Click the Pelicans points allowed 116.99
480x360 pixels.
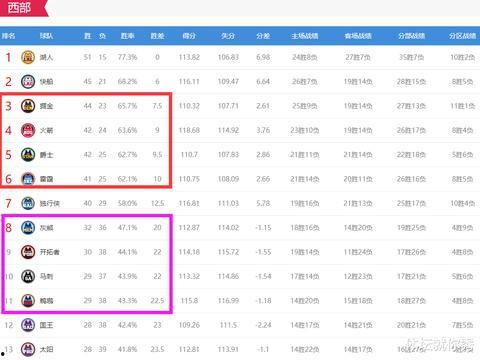click(x=228, y=301)
